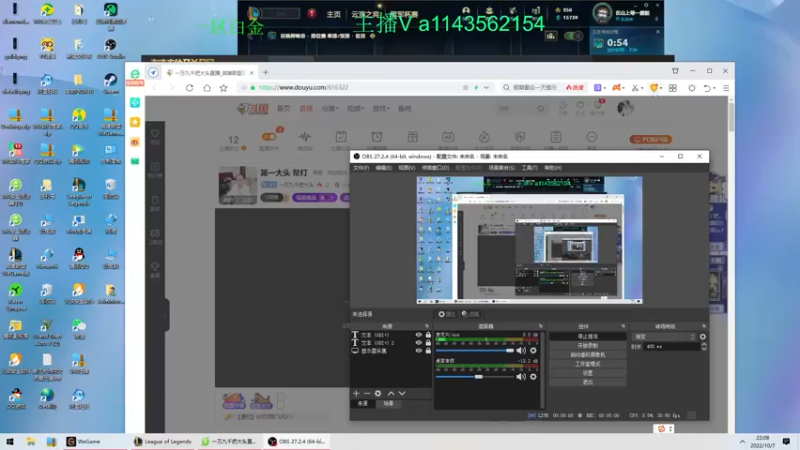Add a new source with OBS plus icon
The width and height of the screenshot is (800, 450).
[356, 393]
